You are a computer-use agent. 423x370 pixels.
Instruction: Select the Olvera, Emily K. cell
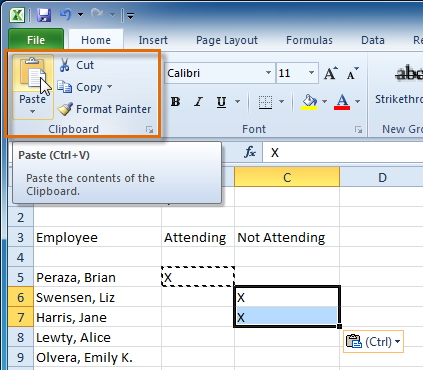[x=97, y=357]
